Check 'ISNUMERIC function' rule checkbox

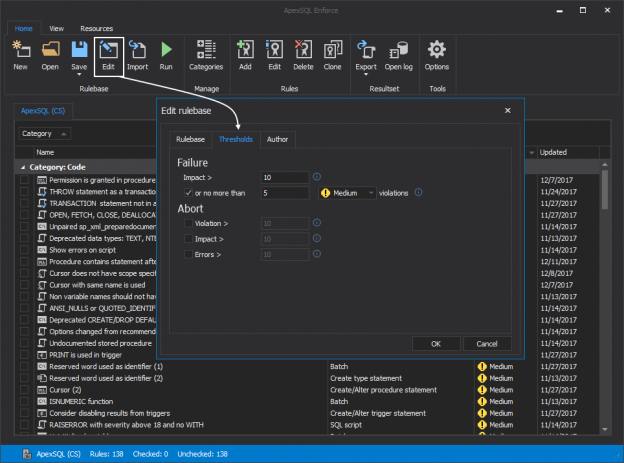[x=24, y=401]
